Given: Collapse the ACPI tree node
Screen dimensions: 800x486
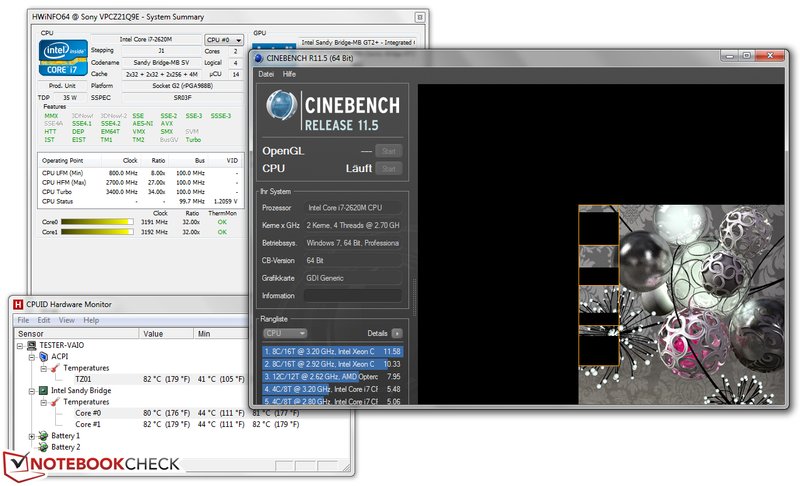Looking at the screenshot, I should tap(32, 357).
